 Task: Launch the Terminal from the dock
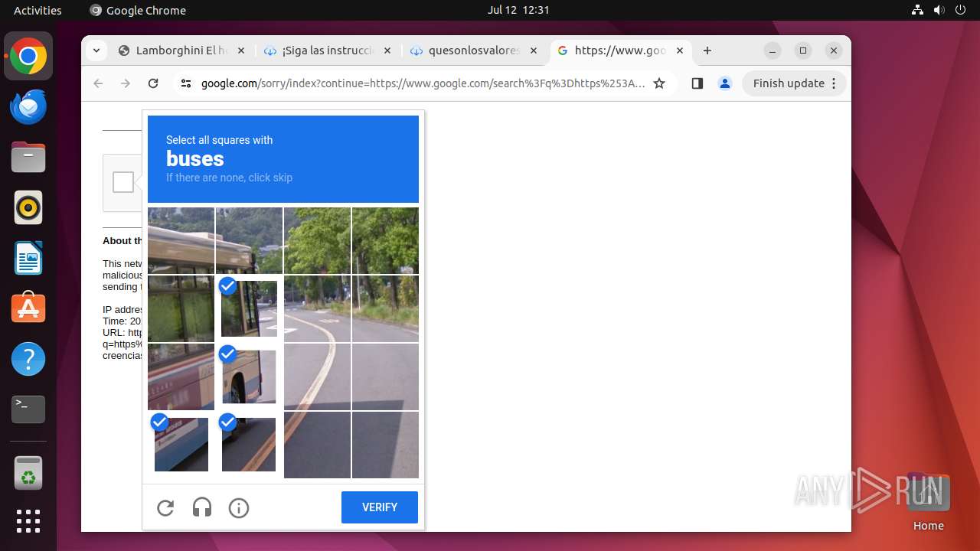pos(28,409)
